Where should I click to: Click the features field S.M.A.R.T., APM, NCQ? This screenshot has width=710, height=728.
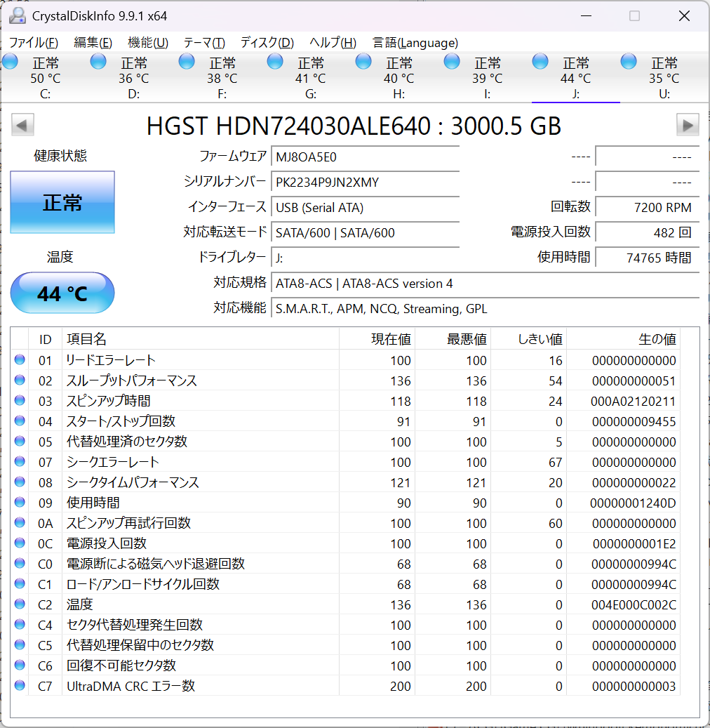485,309
